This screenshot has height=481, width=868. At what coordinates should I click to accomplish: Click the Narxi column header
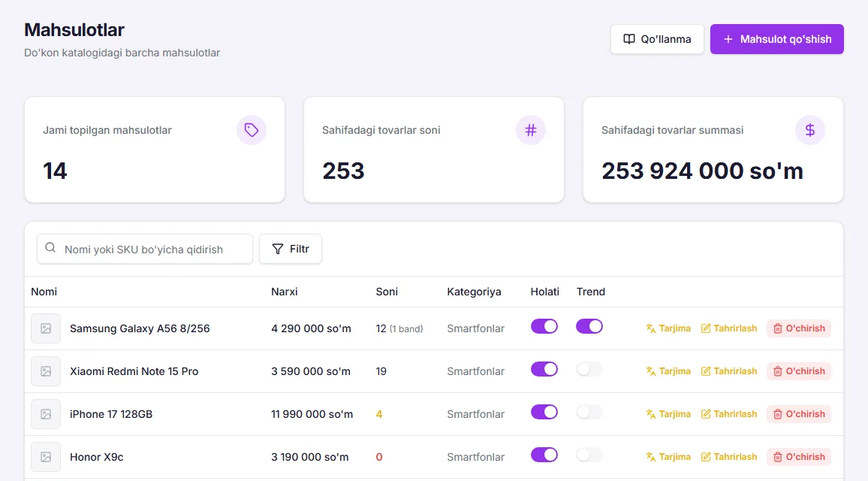pos(285,292)
